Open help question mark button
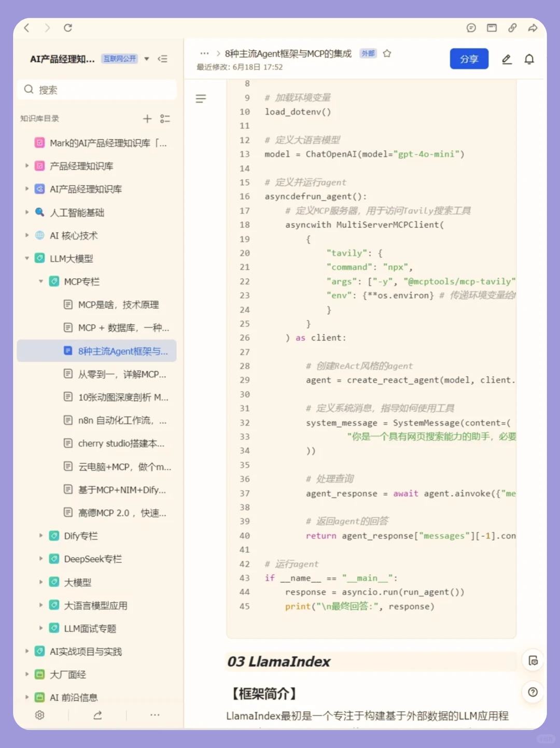This screenshot has height=748, width=560. 533,692
